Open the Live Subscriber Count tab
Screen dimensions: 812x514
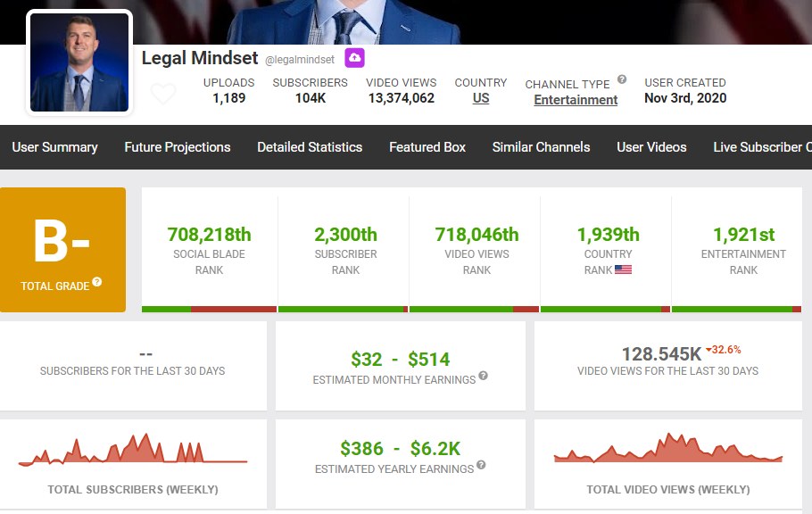pos(762,147)
